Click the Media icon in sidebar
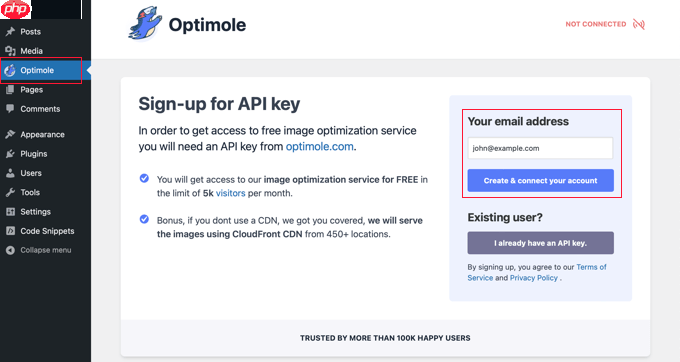Screen dimensions: 680x362 tap(10, 51)
